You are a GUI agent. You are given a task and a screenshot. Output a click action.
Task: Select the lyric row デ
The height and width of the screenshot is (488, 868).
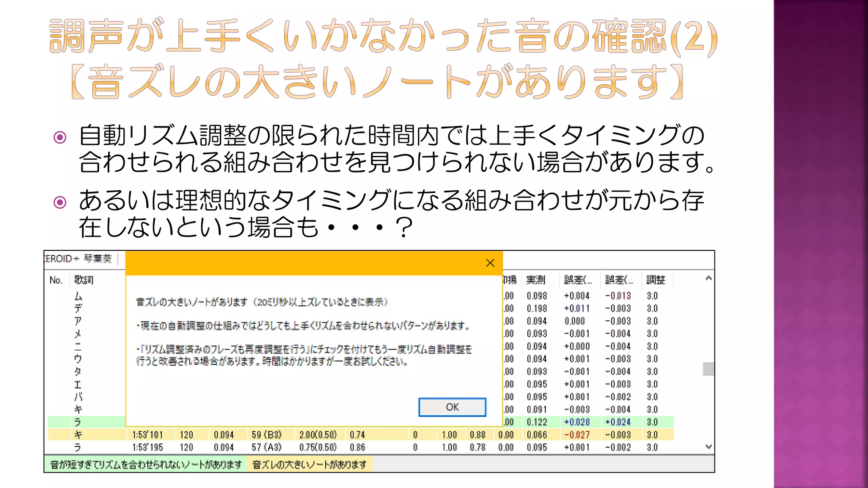point(78,308)
